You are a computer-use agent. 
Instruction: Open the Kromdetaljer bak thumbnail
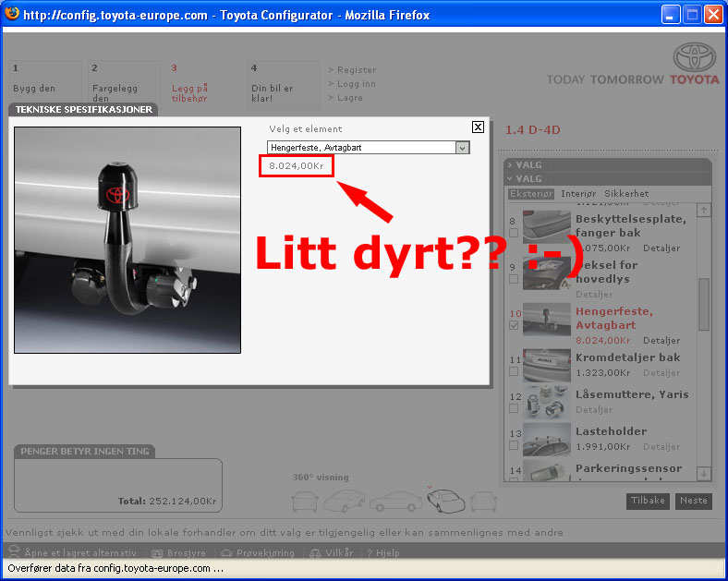tap(547, 366)
